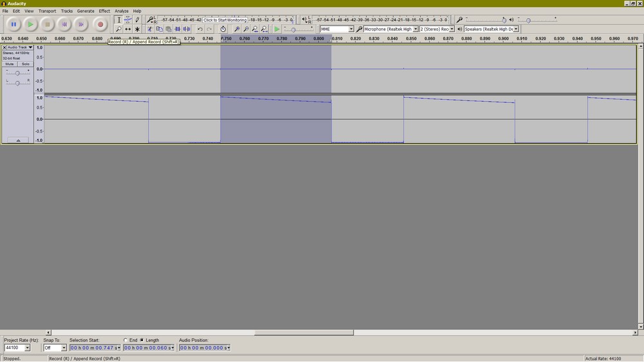This screenshot has width=644, height=362.
Task: Open the Generate menu
Action: pyautogui.click(x=85, y=11)
